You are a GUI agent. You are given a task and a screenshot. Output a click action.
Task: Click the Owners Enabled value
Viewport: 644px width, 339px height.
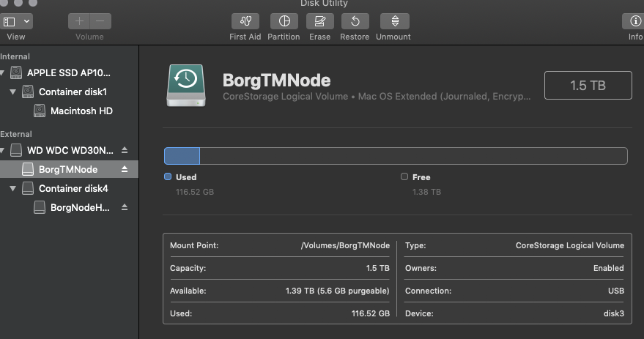click(608, 268)
